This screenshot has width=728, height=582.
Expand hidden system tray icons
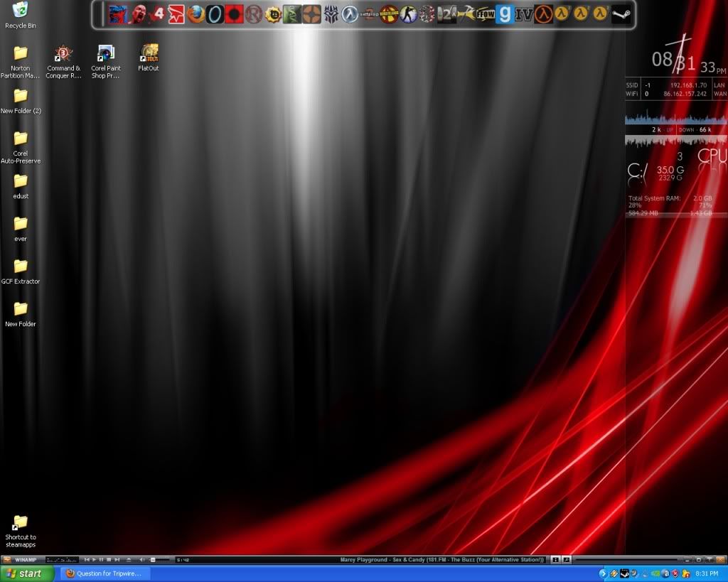603,573
